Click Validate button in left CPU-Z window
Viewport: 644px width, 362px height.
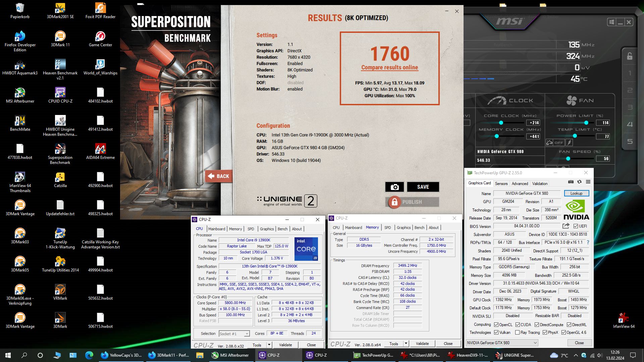tap(285, 345)
